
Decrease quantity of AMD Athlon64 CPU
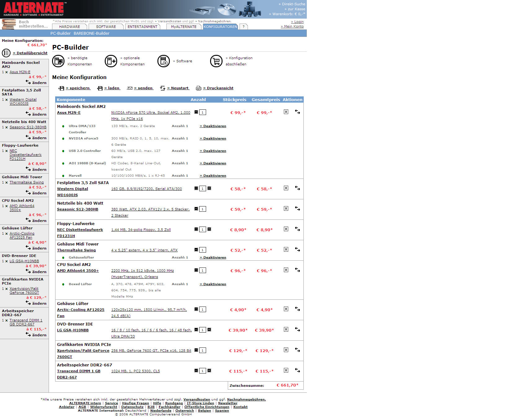tap(196, 270)
